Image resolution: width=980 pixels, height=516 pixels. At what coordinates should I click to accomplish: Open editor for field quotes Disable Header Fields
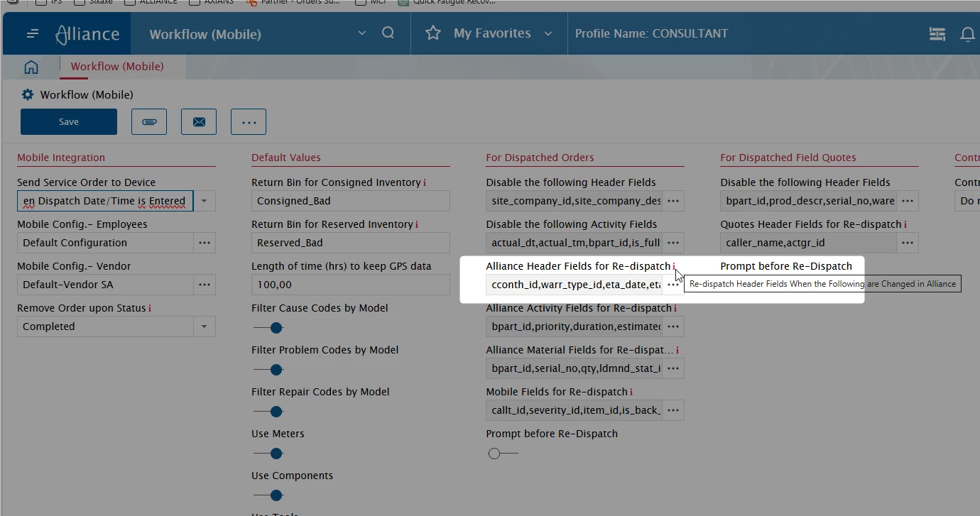pyautogui.click(x=908, y=201)
